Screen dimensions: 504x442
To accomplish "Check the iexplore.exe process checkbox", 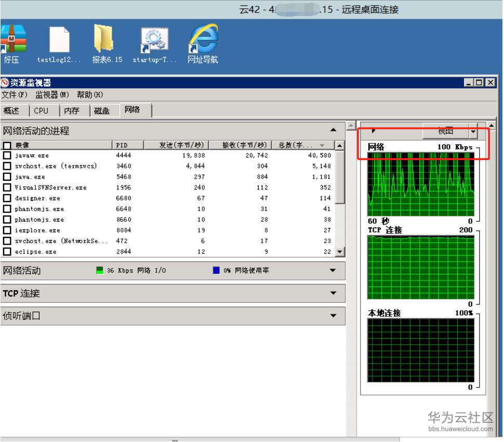I will 7,230.
